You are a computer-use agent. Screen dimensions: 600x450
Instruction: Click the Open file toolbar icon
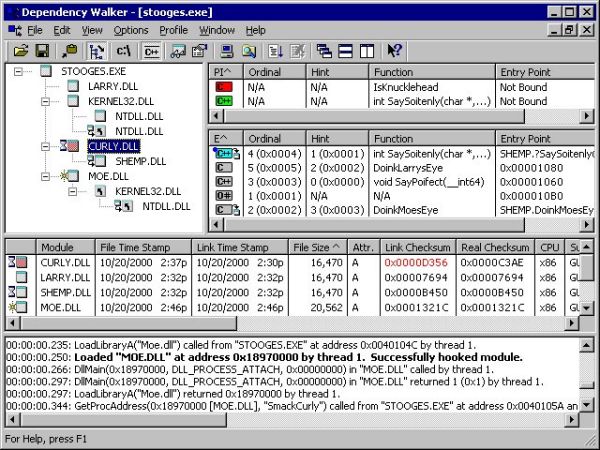pyautogui.click(x=17, y=50)
